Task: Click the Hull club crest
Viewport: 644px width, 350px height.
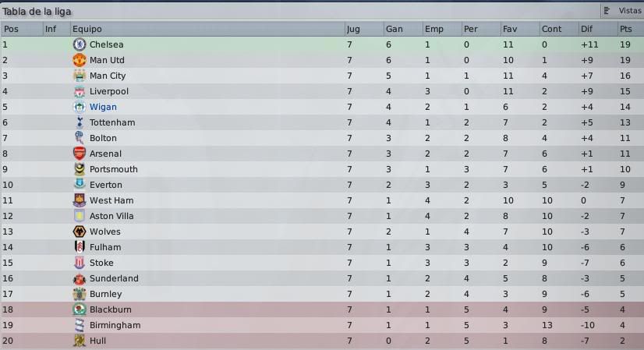Action: 80,341
